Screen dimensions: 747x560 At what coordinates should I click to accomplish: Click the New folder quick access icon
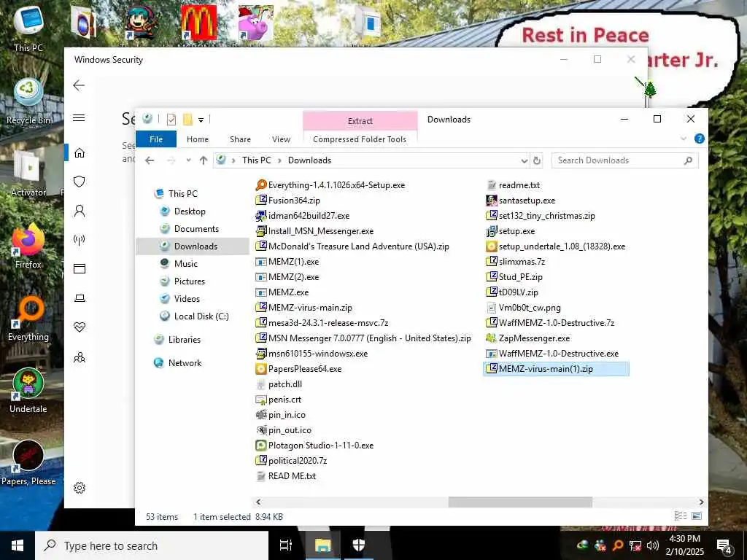(x=188, y=120)
